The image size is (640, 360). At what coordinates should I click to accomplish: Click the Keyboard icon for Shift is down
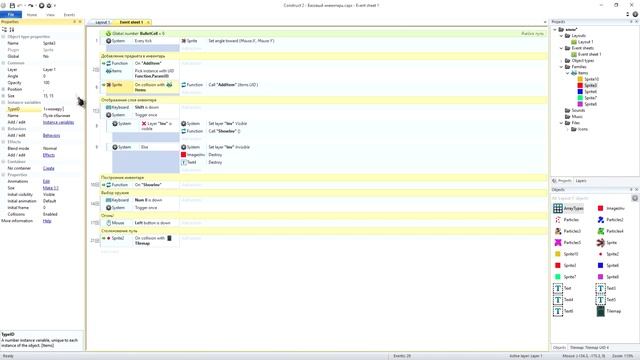(x=109, y=107)
